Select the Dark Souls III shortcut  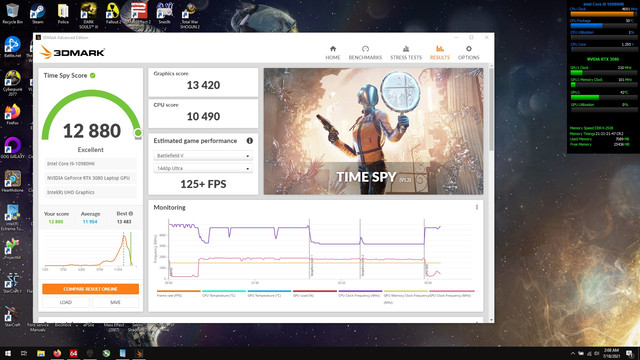88,16
